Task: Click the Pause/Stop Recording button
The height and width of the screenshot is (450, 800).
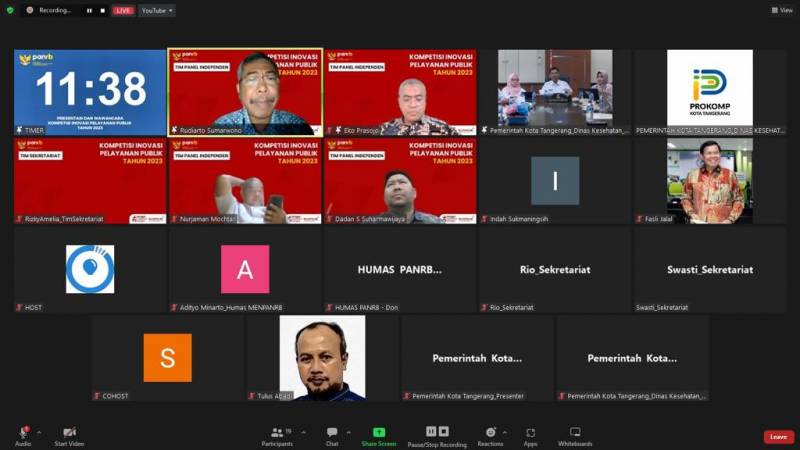Action: 437,433
